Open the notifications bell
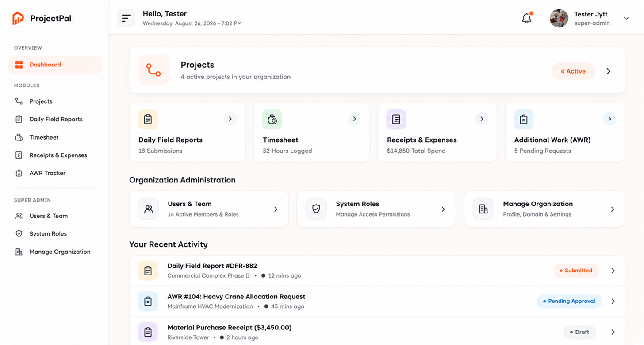 coord(526,18)
